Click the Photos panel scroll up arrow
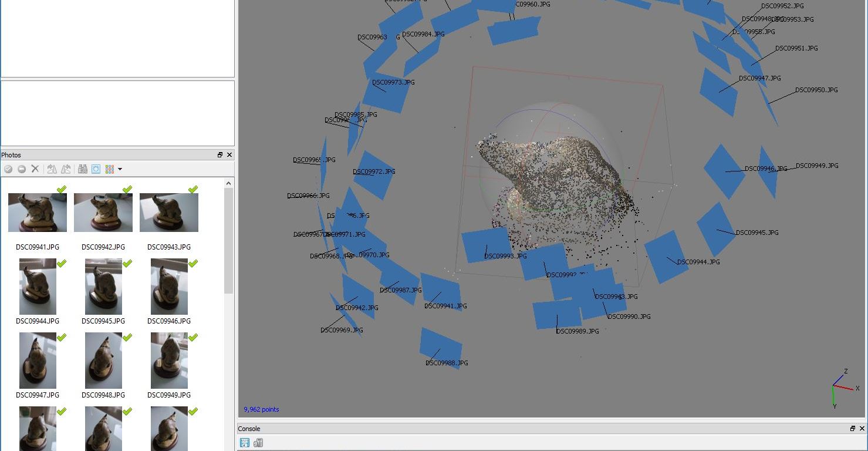 (229, 184)
